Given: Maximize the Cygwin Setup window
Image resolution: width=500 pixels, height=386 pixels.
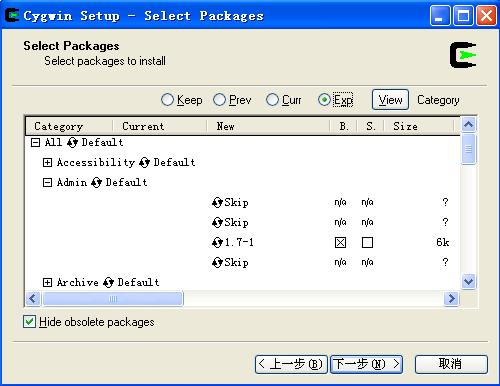Looking at the screenshot, I should (463, 16).
